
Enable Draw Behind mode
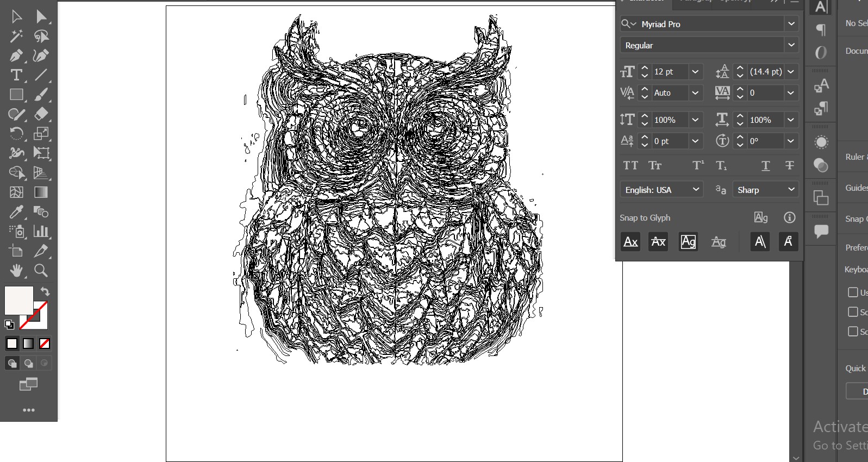tap(29, 363)
